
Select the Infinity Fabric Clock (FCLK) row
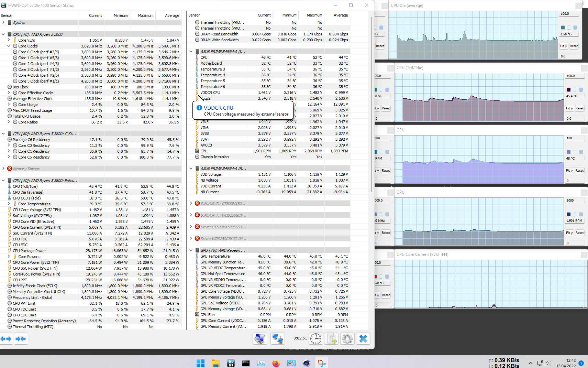(x=91, y=286)
